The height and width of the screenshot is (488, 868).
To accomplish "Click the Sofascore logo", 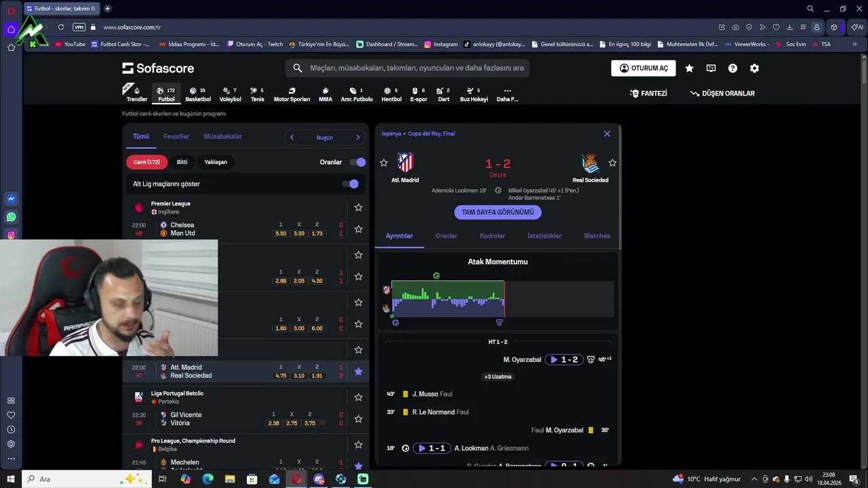I will 158,68.
